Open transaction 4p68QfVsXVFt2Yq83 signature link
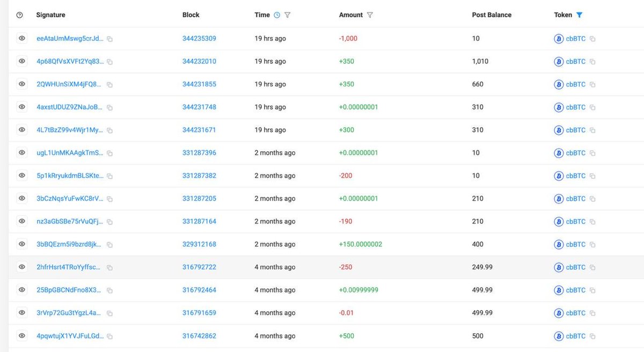The height and width of the screenshot is (352, 644). [x=70, y=61]
